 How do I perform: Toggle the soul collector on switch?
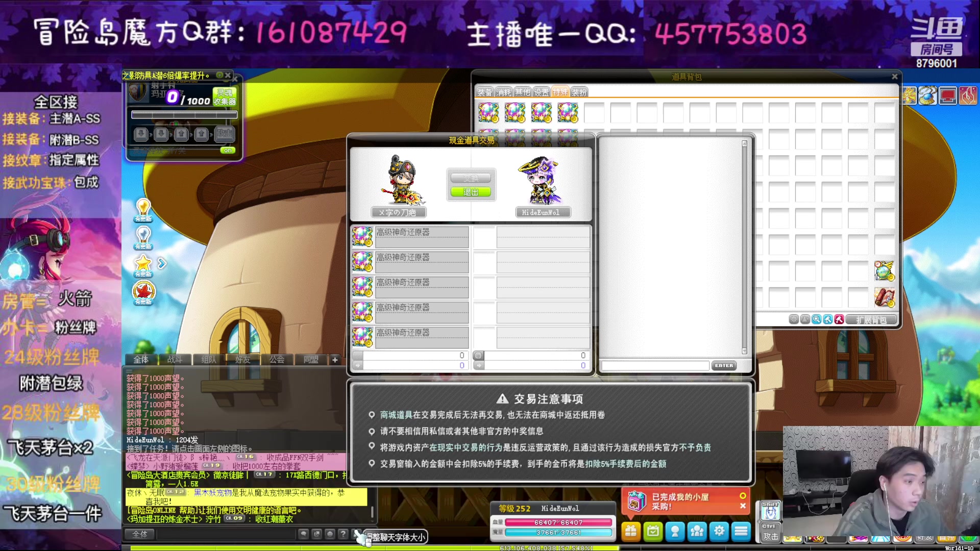228,150
